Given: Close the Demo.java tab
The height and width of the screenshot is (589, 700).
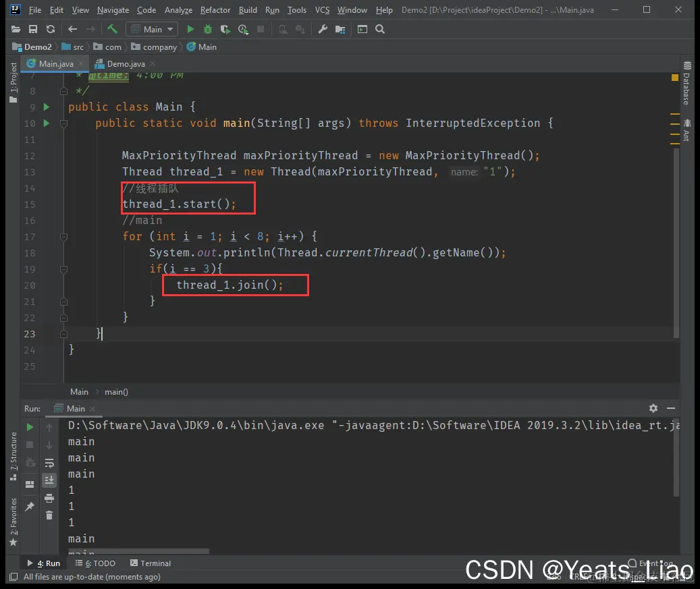Looking at the screenshot, I should [153, 64].
